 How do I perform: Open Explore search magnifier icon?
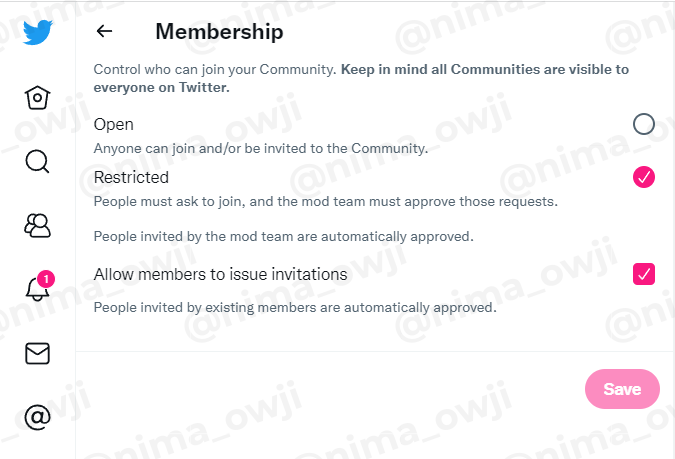click(37, 161)
